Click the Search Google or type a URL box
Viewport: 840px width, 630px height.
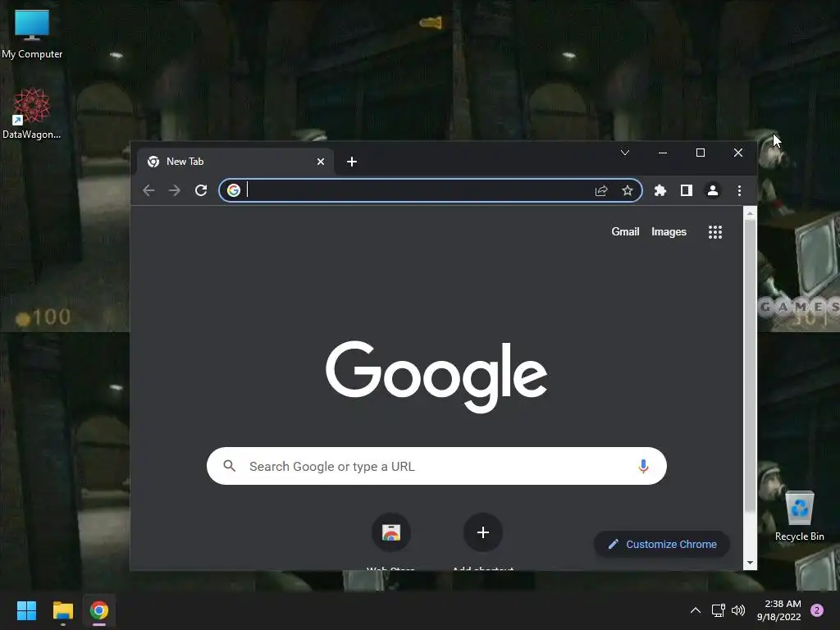pyautogui.click(x=436, y=466)
